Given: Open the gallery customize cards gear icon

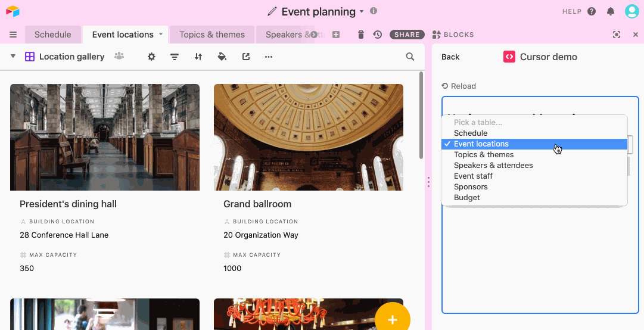Looking at the screenshot, I should coord(151,57).
